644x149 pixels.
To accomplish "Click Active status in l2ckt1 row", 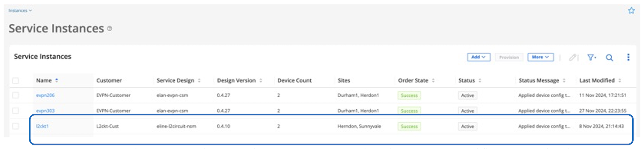I will click(x=467, y=126).
